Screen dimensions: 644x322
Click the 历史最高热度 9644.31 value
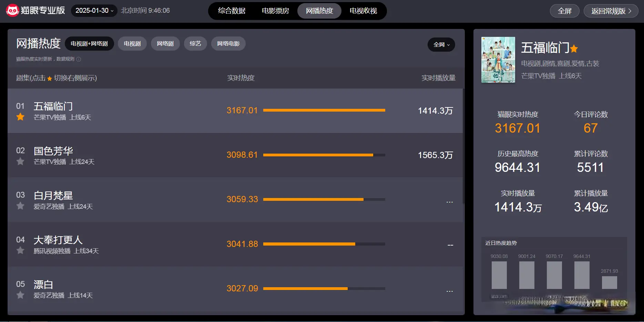point(518,167)
